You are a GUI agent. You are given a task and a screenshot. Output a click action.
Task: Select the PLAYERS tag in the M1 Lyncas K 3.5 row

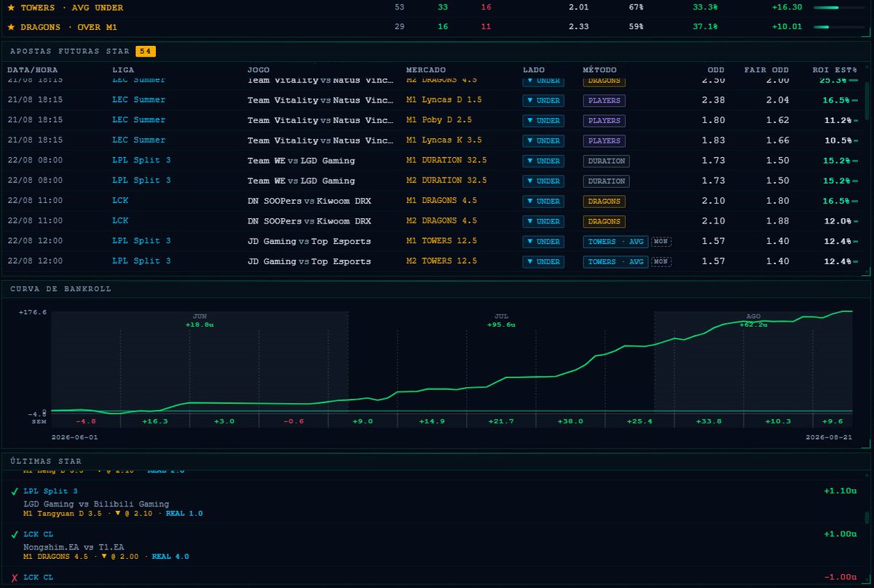point(604,140)
